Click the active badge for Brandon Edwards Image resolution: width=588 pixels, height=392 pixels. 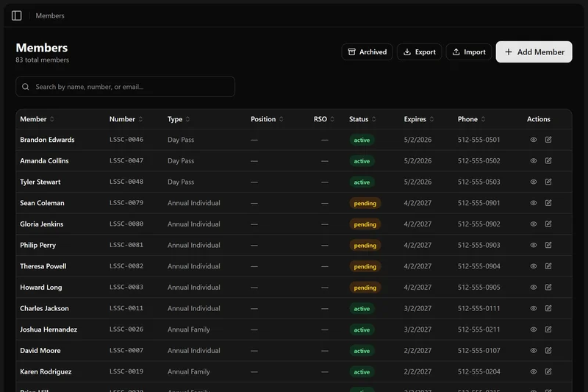click(x=362, y=140)
